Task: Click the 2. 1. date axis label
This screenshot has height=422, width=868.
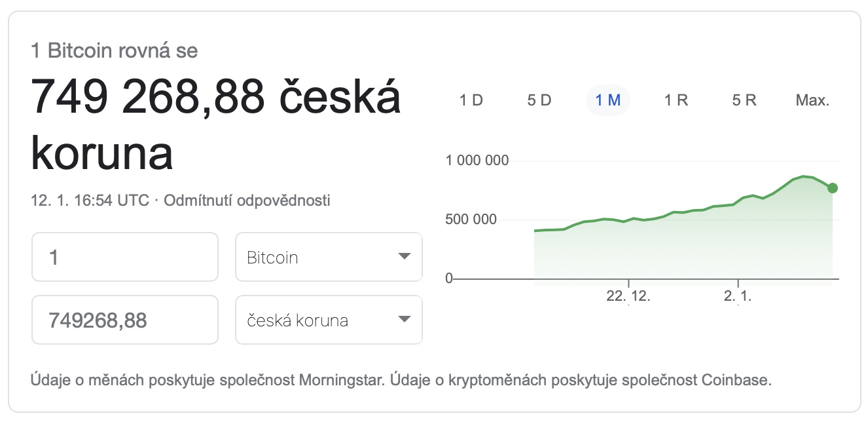Action: click(738, 296)
